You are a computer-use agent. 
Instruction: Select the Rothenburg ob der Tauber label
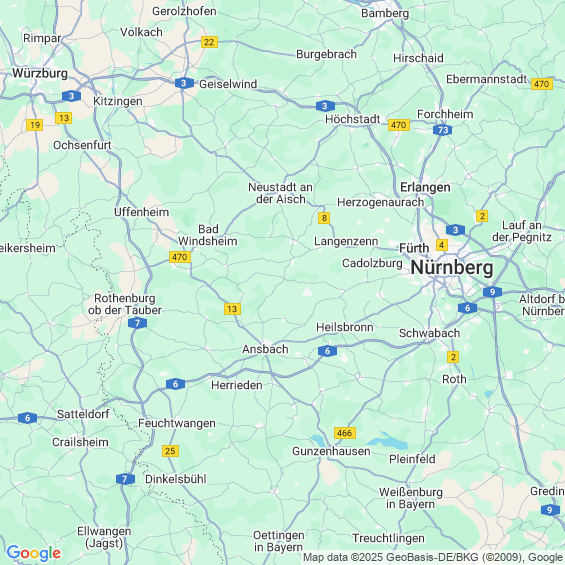tap(125, 304)
